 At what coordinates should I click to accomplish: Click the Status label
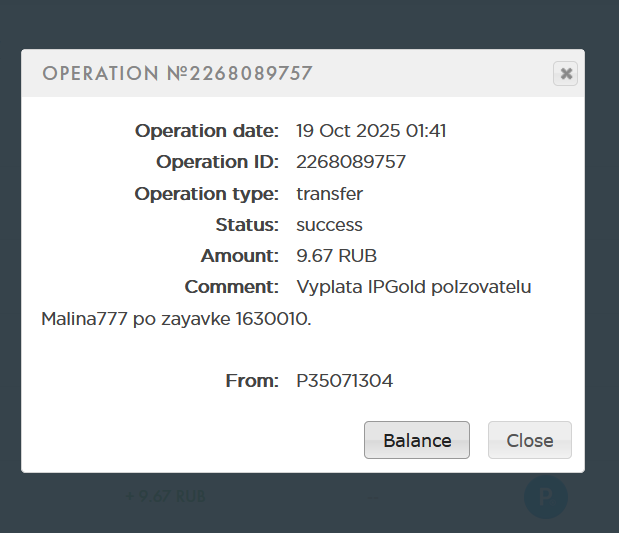[246, 225]
